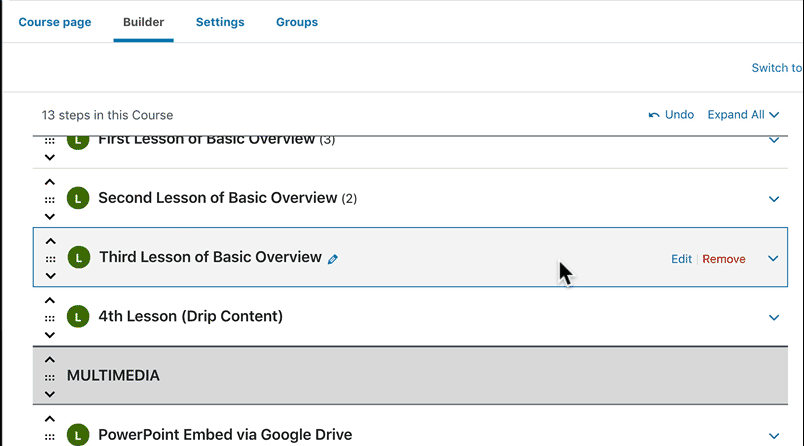Viewport: 804px width, 446px height.
Task: Switch to the Course page tab
Action: point(55,22)
